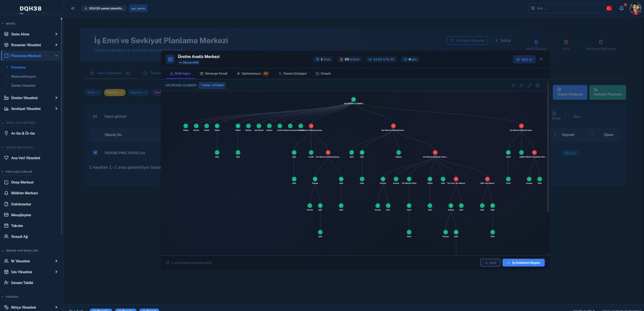Expand the Satın Alma menu
Screen dimensions: 644x311
pos(31,34)
